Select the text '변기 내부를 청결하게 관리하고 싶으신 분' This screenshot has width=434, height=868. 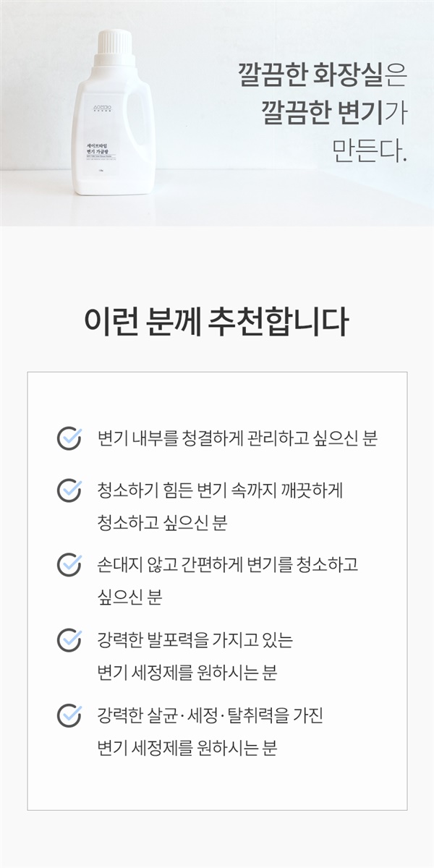tap(237, 439)
